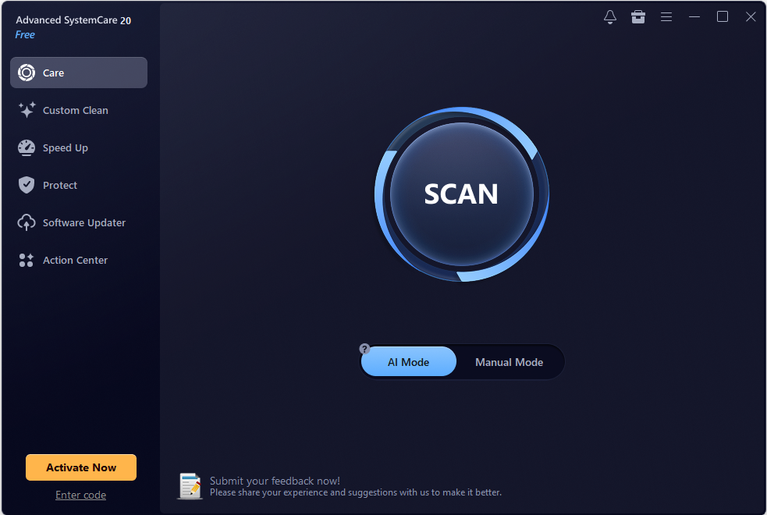Click the Advanced SystemCare 20 title
The image size is (767, 515).
pyautogui.click(x=73, y=20)
